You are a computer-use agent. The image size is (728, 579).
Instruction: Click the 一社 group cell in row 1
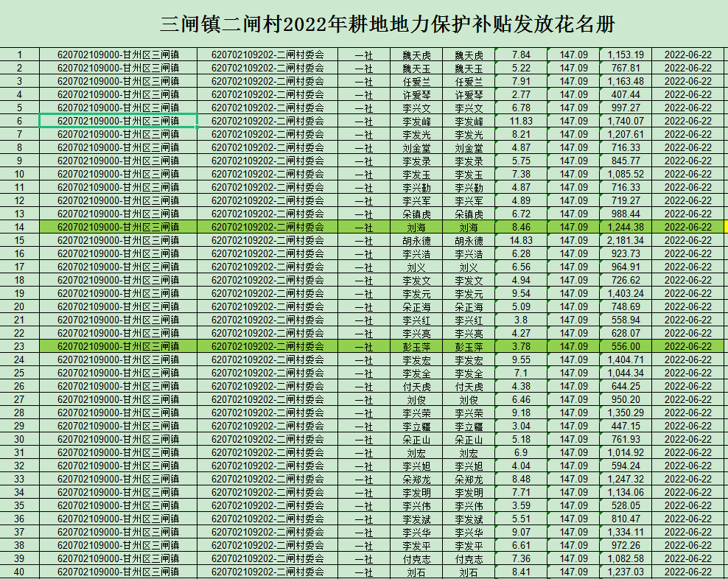click(x=364, y=55)
